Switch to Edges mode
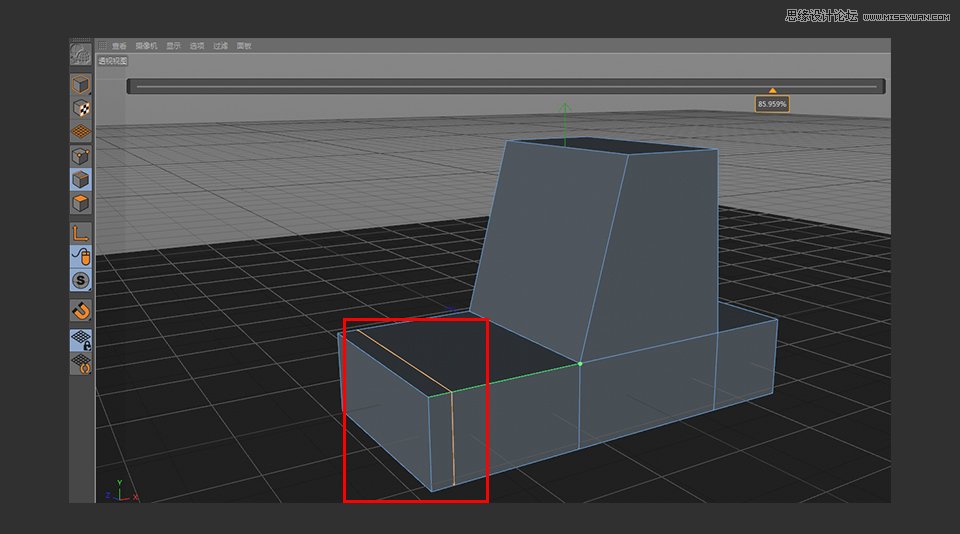This screenshot has width=960, height=534. coord(81,180)
